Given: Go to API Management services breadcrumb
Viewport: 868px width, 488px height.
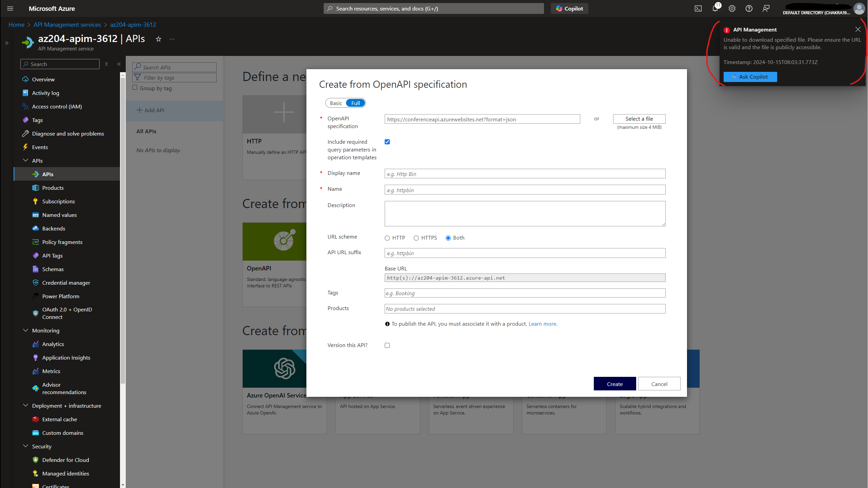Looking at the screenshot, I should [67, 25].
